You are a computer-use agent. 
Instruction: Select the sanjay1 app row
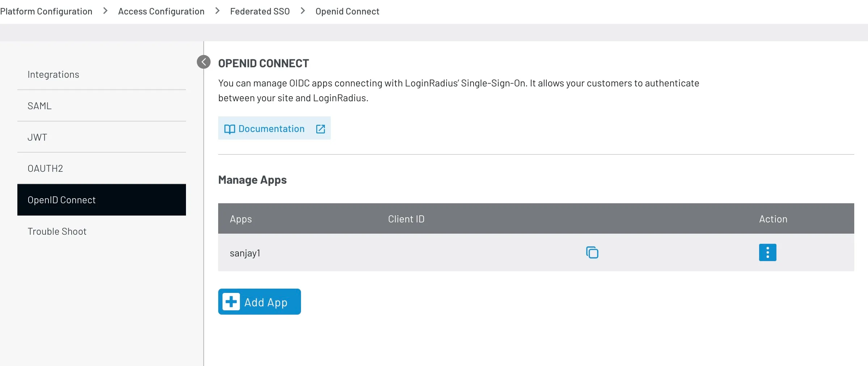pyautogui.click(x=245, y=253)
